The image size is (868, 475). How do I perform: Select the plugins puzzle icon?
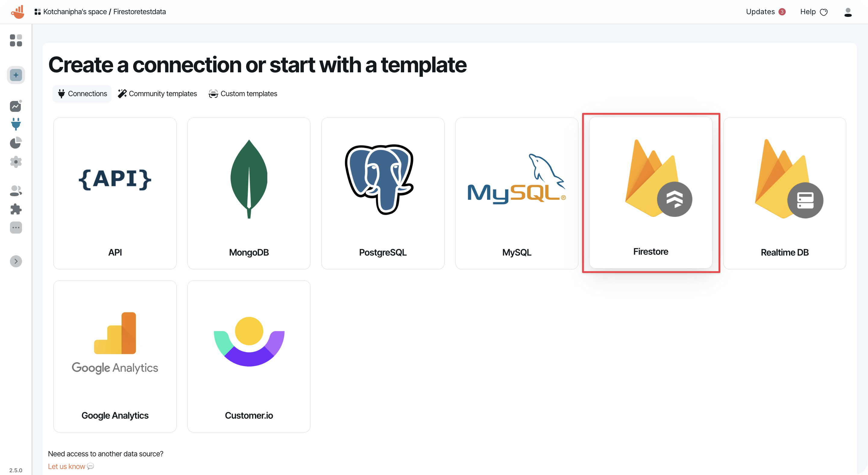(x=15, y=209)
